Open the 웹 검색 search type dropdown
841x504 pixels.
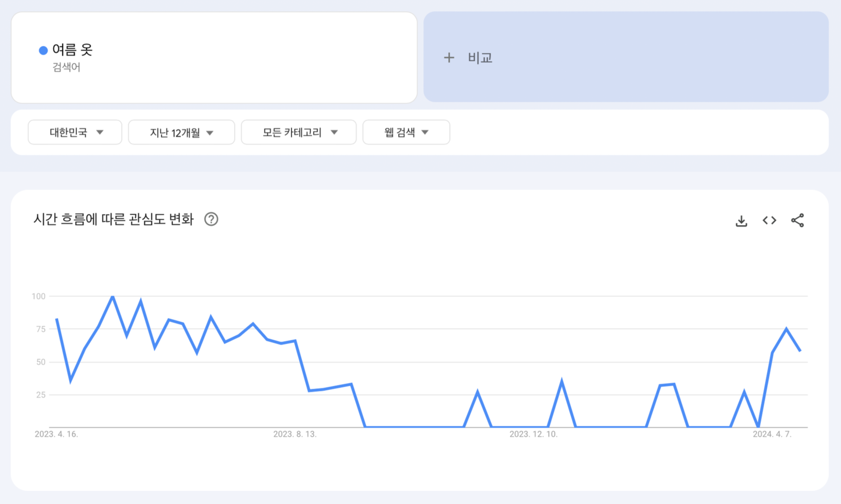pos(406,132)
